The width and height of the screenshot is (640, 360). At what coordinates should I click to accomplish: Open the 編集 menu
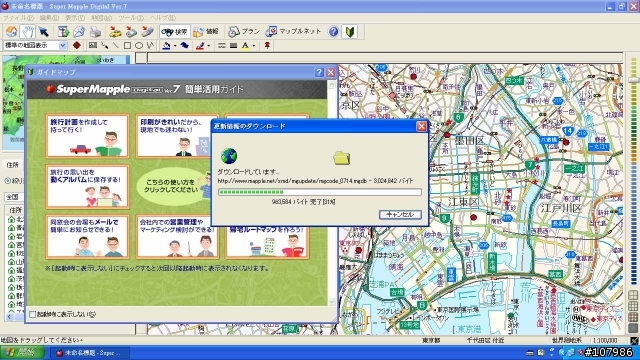(x=49, y=18)
